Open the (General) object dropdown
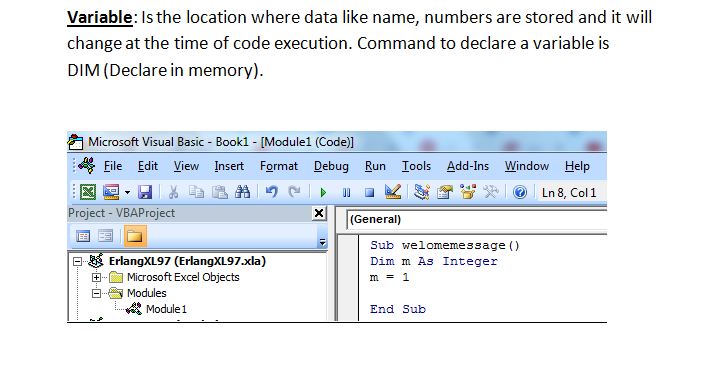The width and height of the screenshot is (718, 365). (x=476, y=219)
